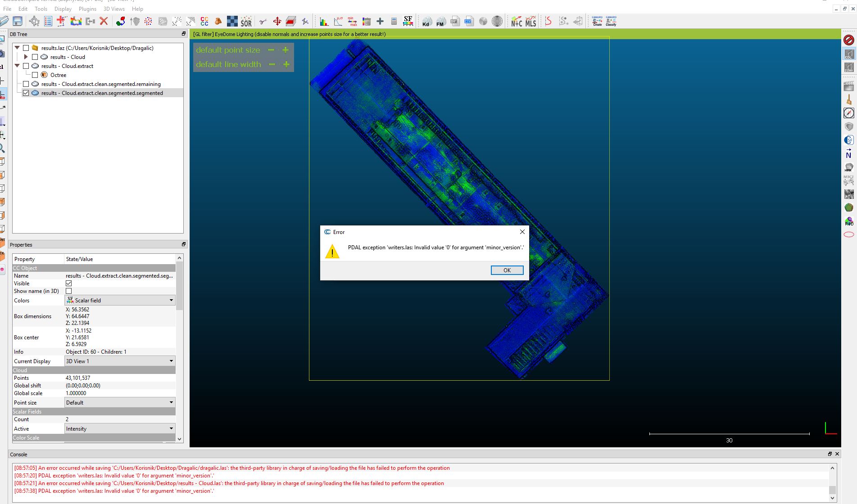
Task: Open the histogram tool icon
Action: click(x=324, y=21)
